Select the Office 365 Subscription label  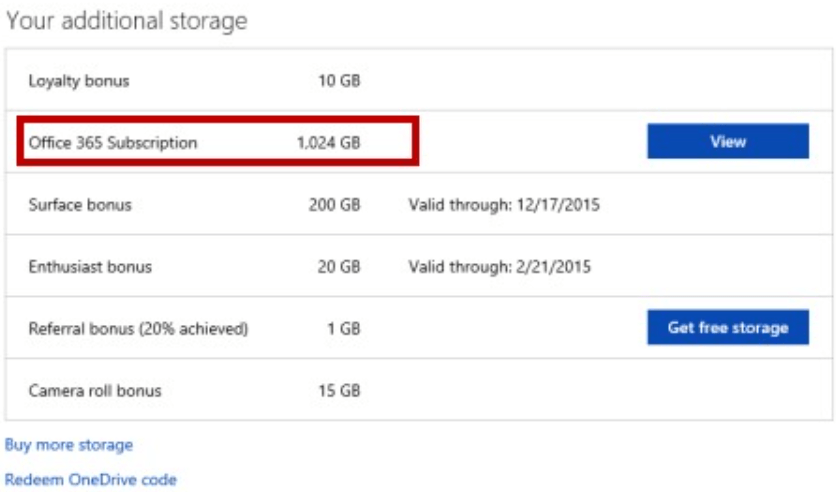pos(113,143)
